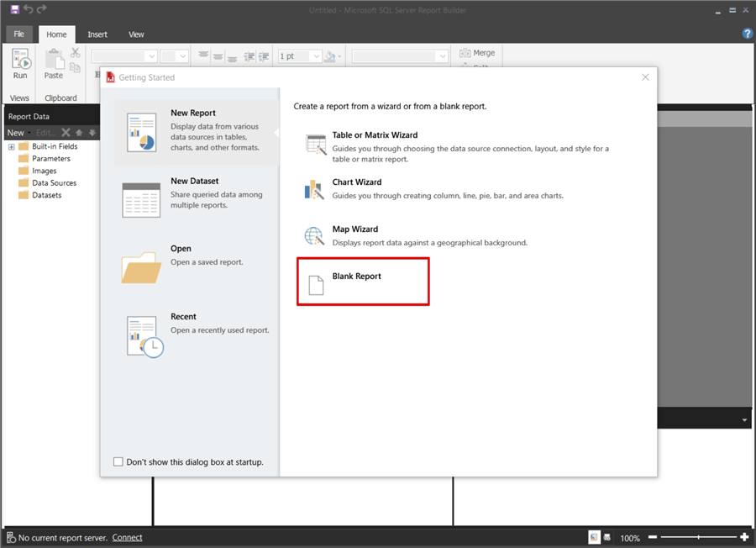Select Recent reports option

tap(197, 335)
